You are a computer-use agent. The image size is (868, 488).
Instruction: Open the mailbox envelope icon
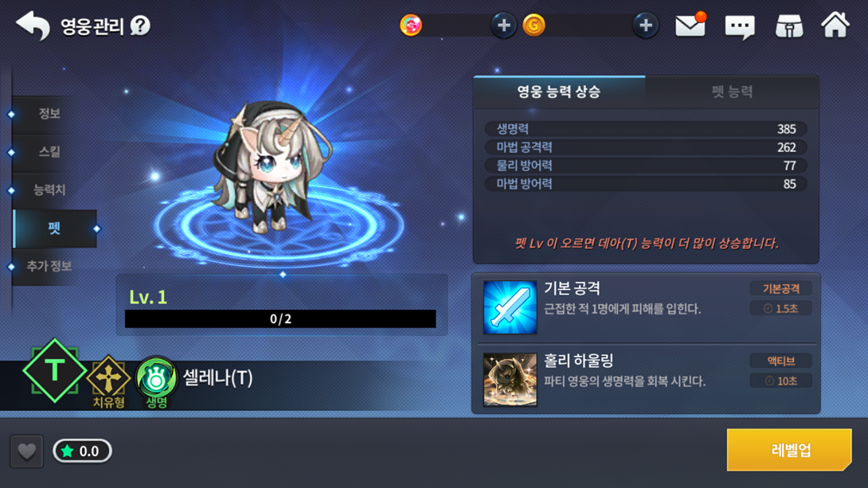tap(690, 25)
